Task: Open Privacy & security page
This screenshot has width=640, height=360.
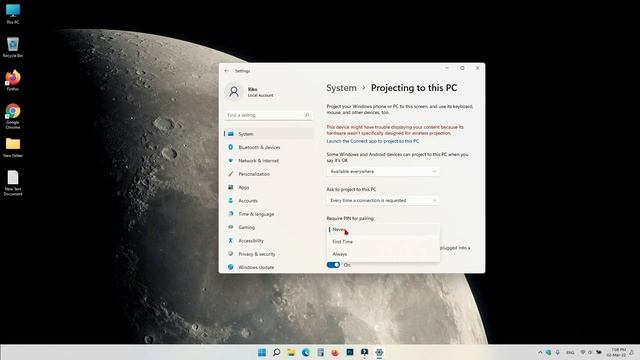Action: [x=268, y=254]
